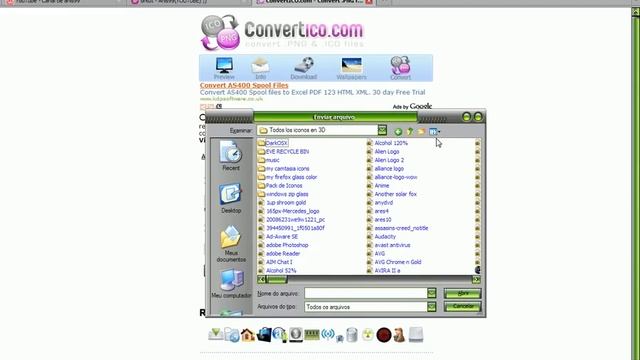
Task: Open Meu computador in the dialog sidebar
Action: (x=231, y=284)
